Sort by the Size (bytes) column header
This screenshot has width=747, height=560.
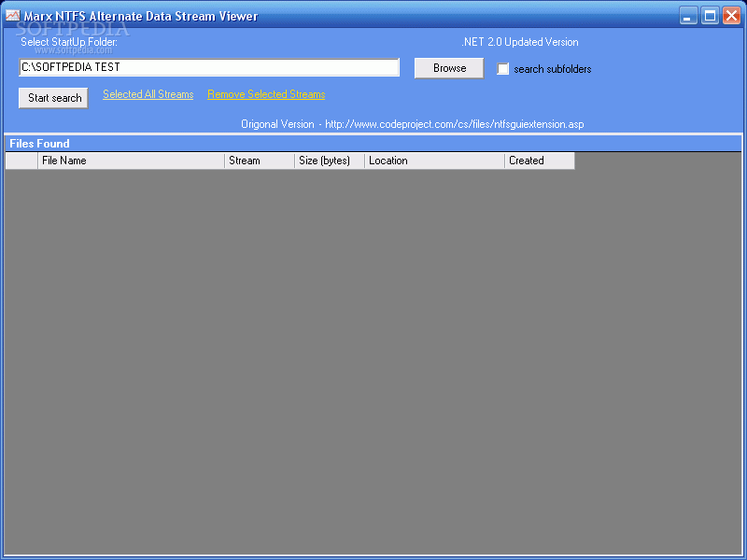click(x=330, y=161)
